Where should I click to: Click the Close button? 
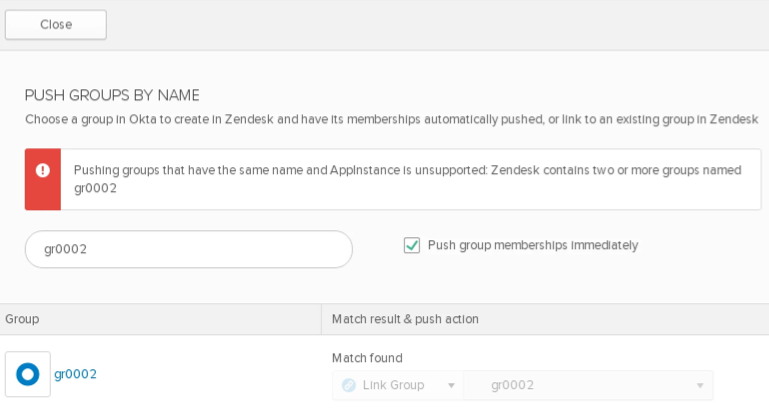56,25
